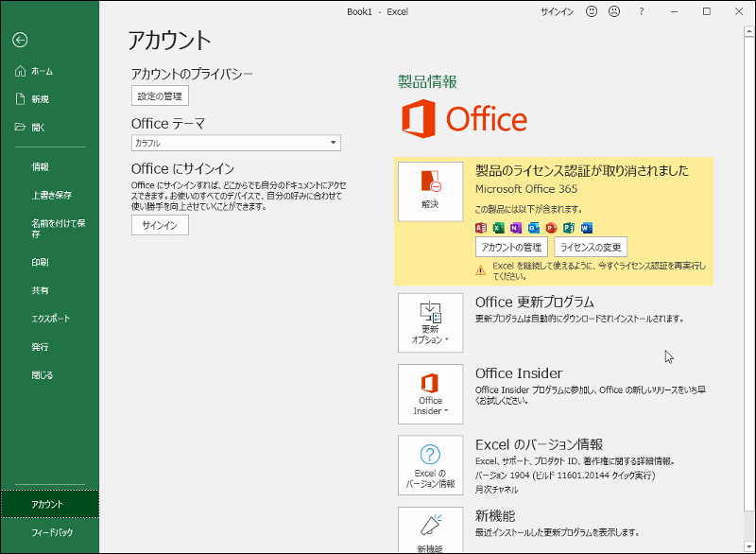Viewport: 756px width, 554px height.
Task: Click the 新機能 button
Action: (430, 529)
